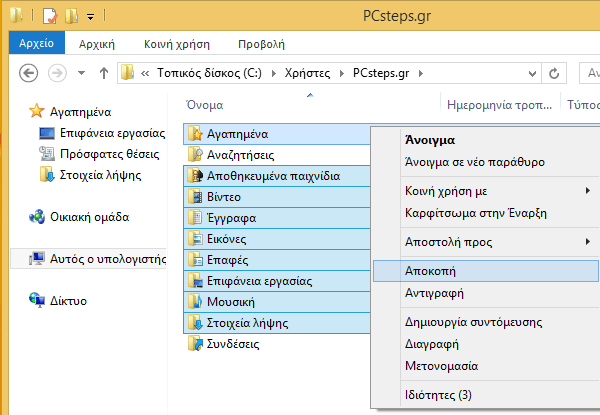Switch to the Προβολή ribbon tab
The image size is (600, 415).
[261, 44]
